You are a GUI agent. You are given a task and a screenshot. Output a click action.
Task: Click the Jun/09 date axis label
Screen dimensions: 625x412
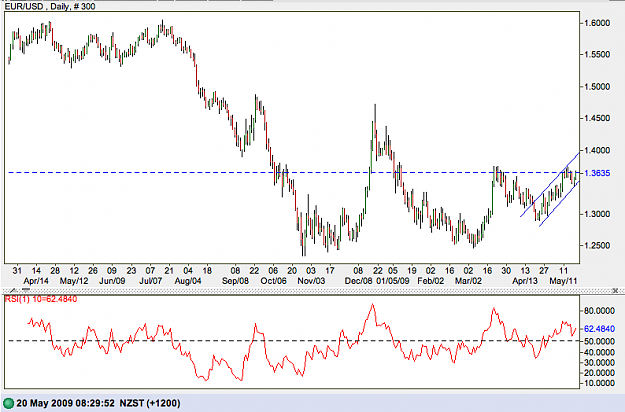click(x=112, y=281)
